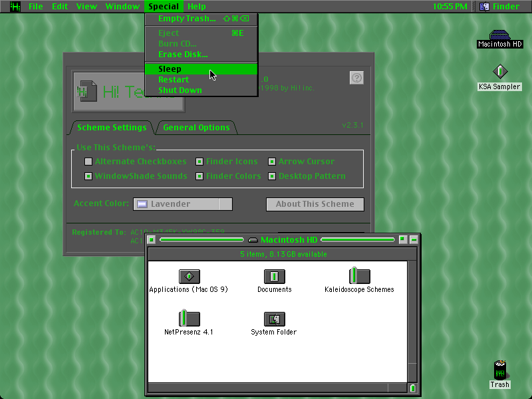This screenshot has width=532, height=399.
Task: Click the Macintosh HD window resize grip
Action: (412, 388)
